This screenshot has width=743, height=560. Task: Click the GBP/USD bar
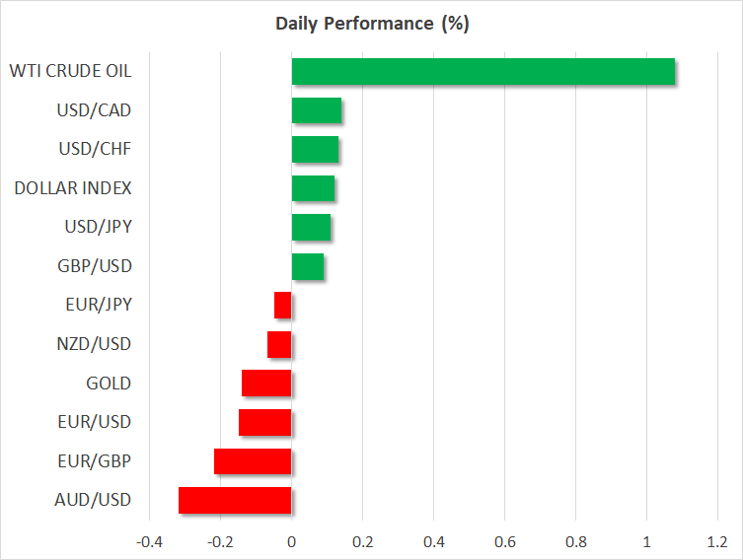click(x=307, y=266)
